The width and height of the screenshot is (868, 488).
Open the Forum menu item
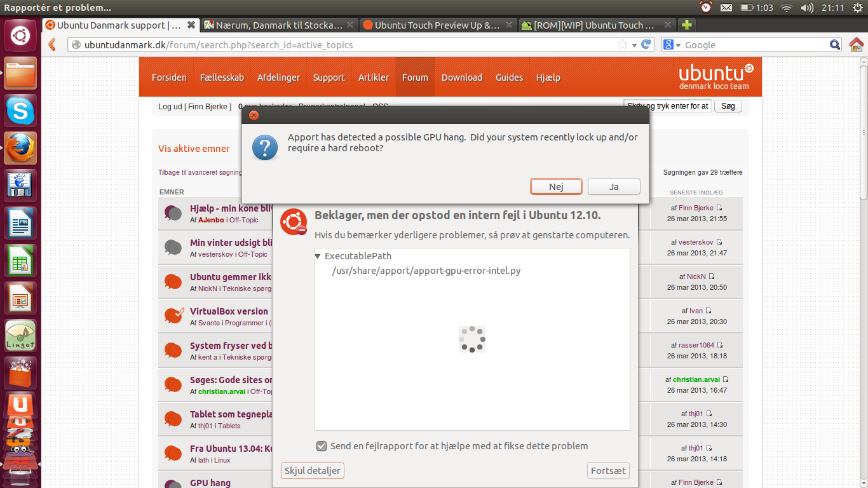[x=415, y=78]
